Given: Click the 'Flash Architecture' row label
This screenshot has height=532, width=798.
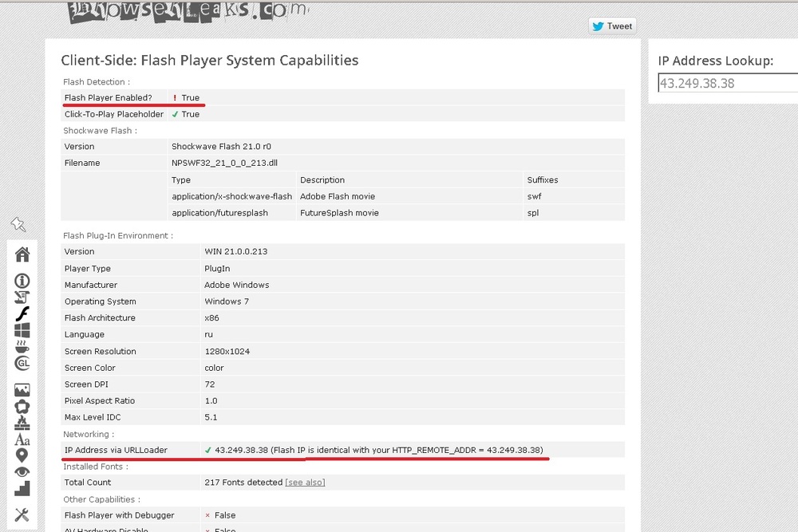Looking at the screenshot, I should 100,318.
